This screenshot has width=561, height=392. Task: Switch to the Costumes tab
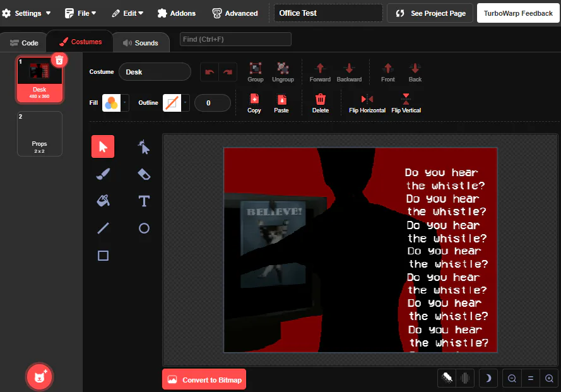(81, 42)
